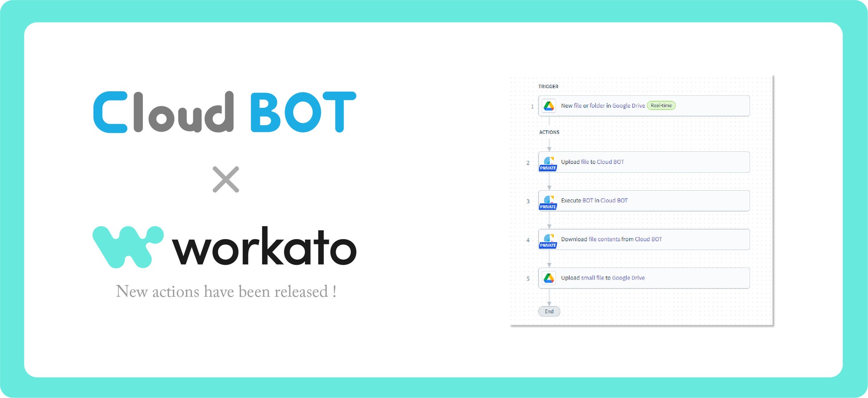Image resolution: width=868 pixels, height=398 pixels.
Task: Click the Cloud BOT logo
Action: [225, 112]
